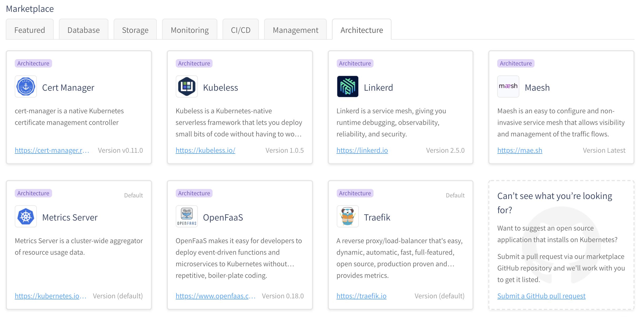Click the Traefik reverse proxy description
The width and height of the screenshot is (644, 317).
(x=399, y=258)
